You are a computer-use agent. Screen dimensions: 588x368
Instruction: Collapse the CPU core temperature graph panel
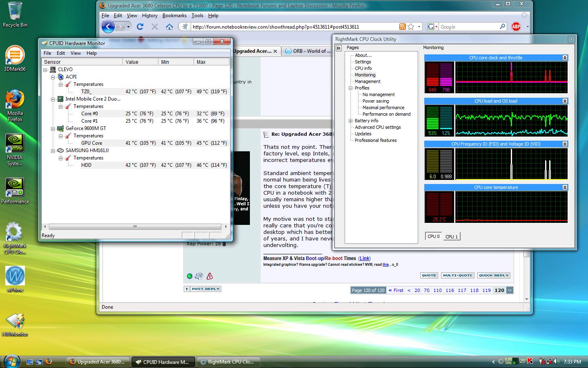[565, 187]
